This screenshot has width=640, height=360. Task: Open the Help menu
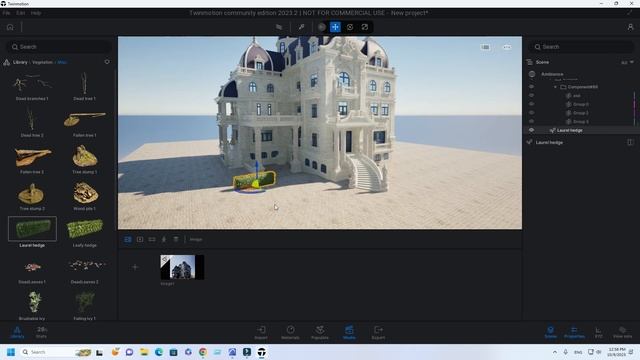click(x=36, y=13)
